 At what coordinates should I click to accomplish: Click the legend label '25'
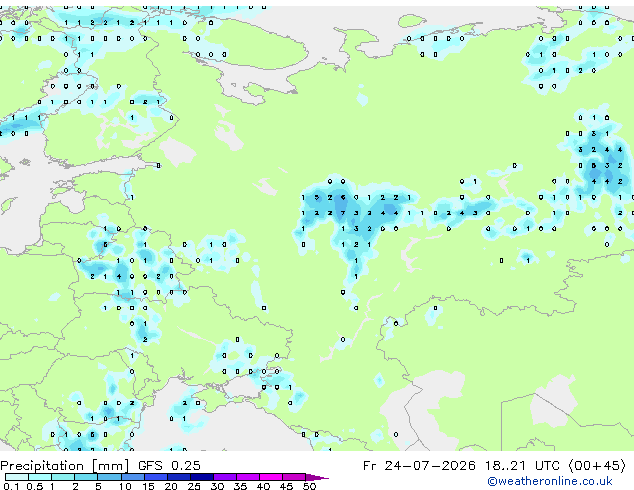pos(194,486)
